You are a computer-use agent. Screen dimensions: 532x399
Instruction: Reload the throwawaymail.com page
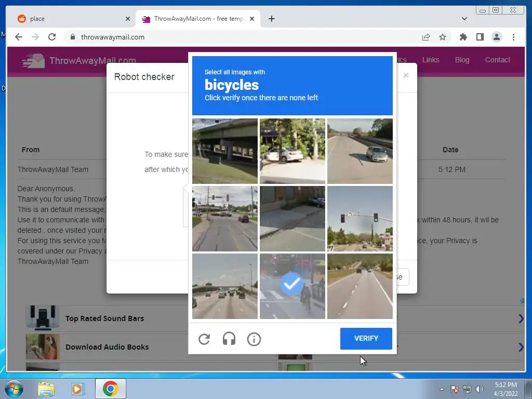pyautogui.click(x=52, y=37)
